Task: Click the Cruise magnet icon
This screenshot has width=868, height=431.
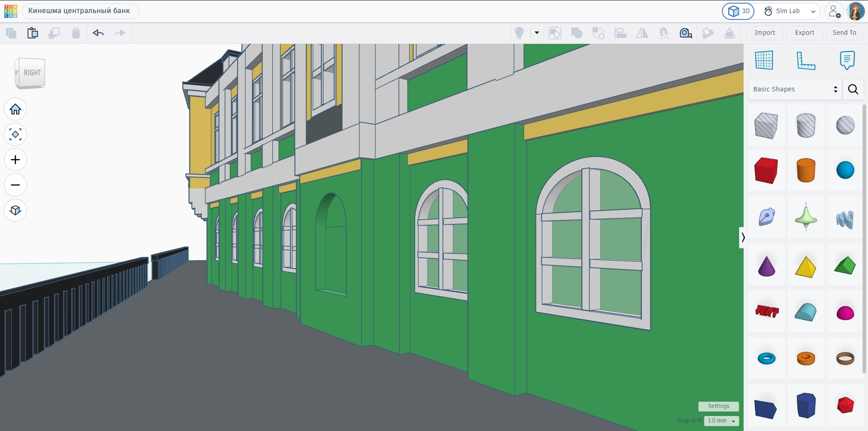Action: coord(664,33)
